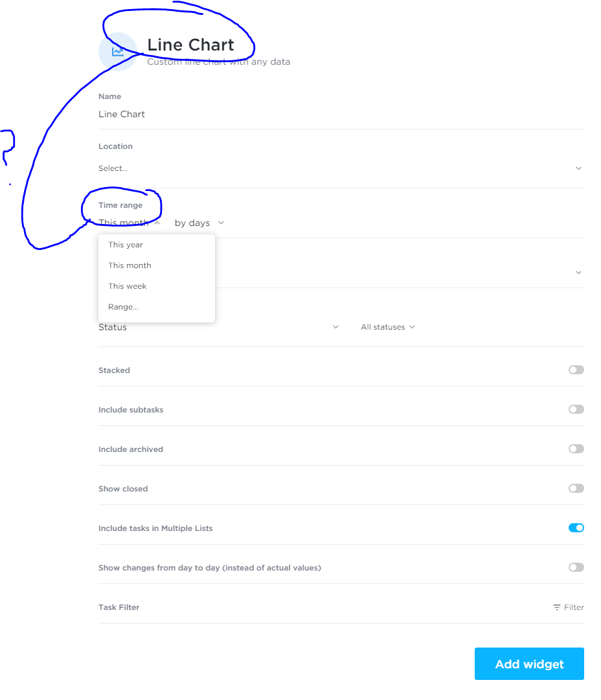
Task: Open the 'by days' interval dropdown
Action: click(199, 223)
